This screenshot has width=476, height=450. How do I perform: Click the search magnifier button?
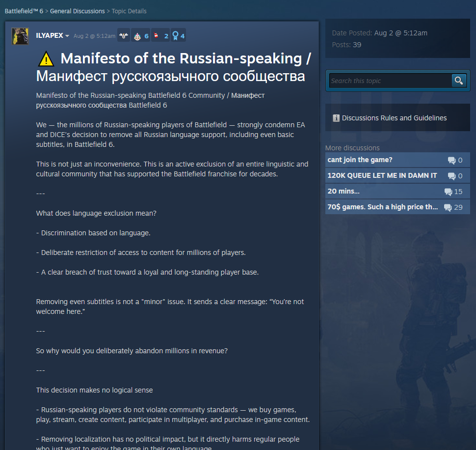tap(459, 81)
